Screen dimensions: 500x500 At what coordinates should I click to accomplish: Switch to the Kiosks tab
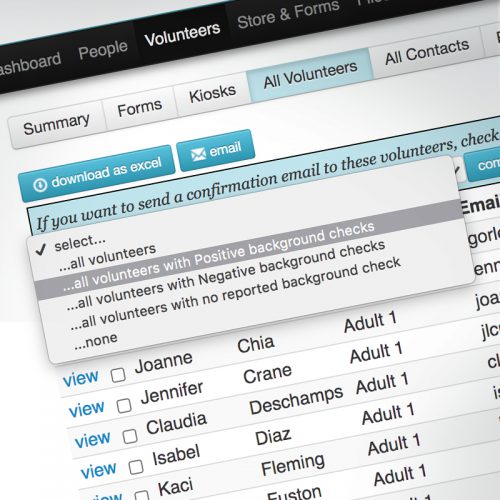[x=212, y=93]
